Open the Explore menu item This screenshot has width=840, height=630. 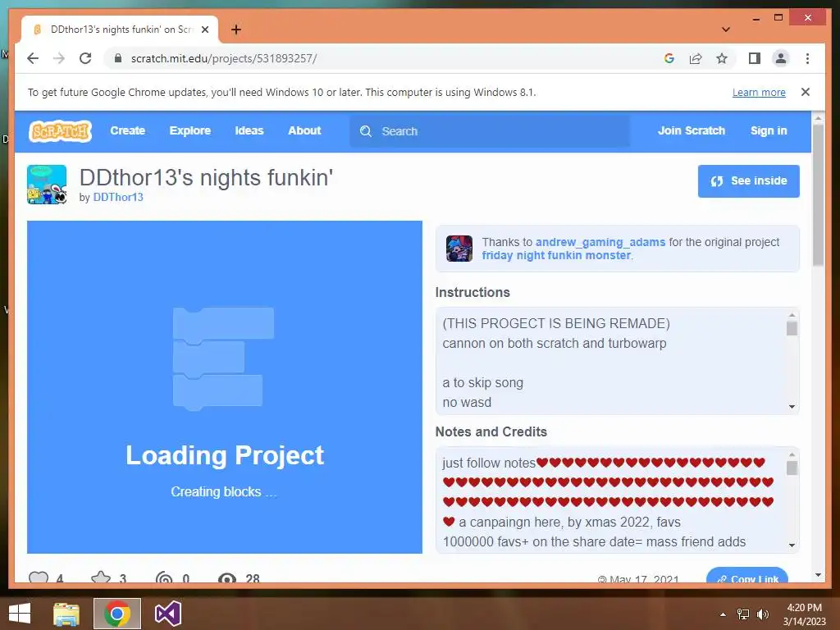[x=190, y=130]
